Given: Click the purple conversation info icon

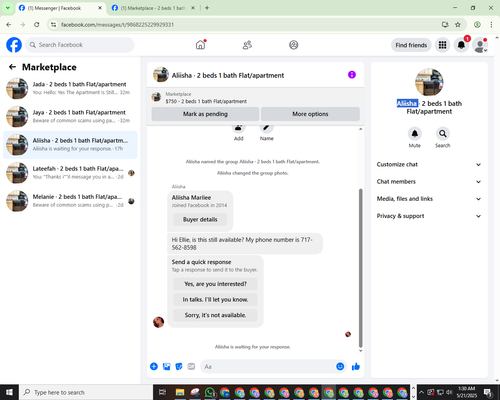Looking at the screenshot, I should (352, 75).
